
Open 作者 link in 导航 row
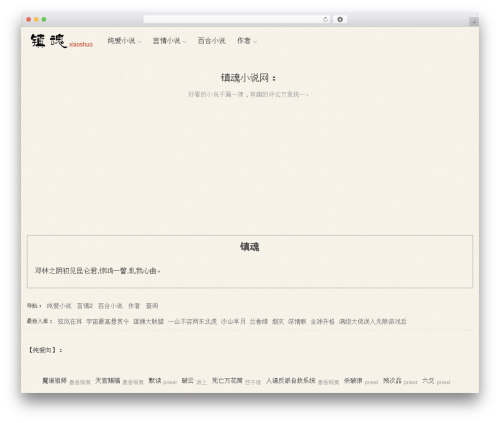(134, 306)
